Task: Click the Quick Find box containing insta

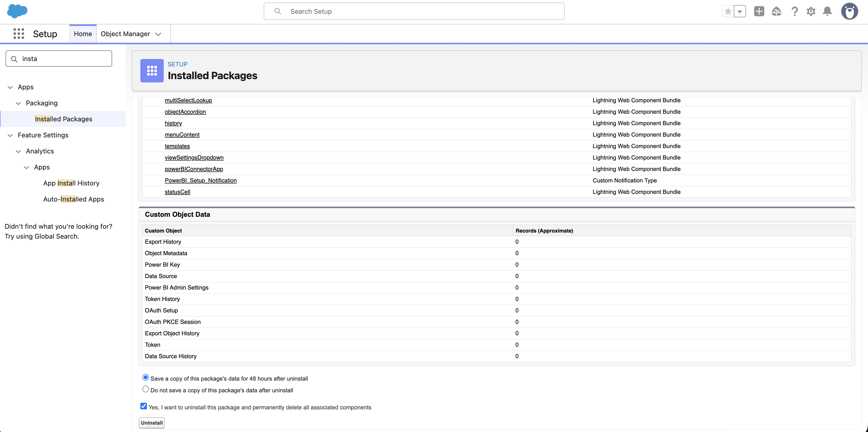Action: pos(59,59)
